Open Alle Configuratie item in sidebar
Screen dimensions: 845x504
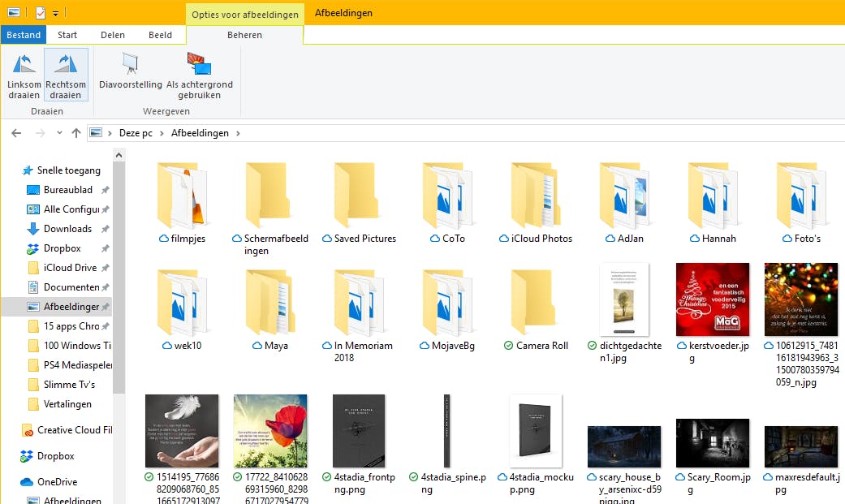71,209
